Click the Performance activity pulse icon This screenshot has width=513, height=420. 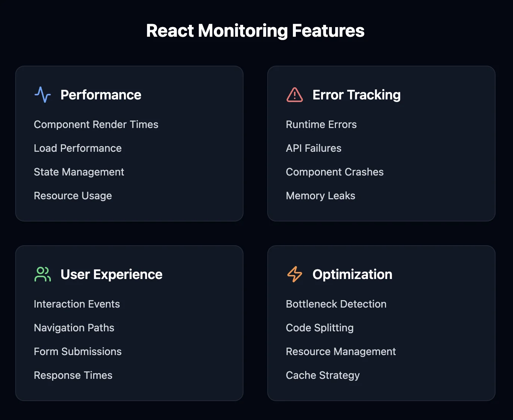point(43,95)
